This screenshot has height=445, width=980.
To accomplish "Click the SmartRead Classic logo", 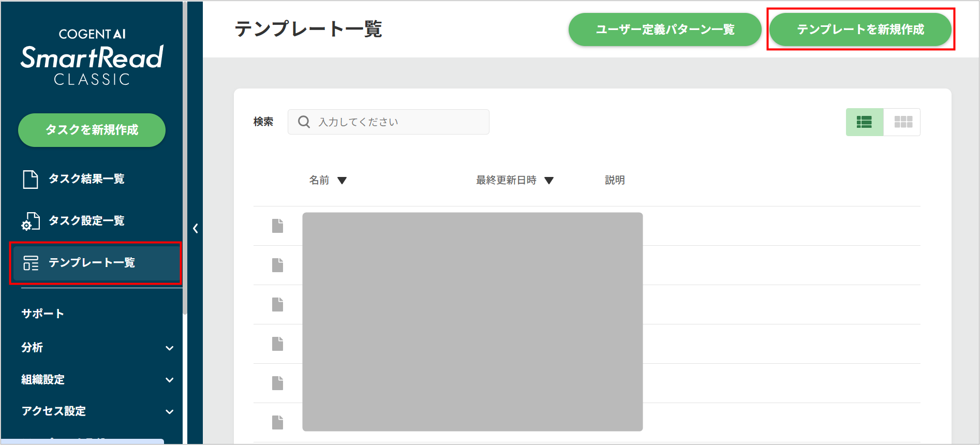I will (92, 57).
